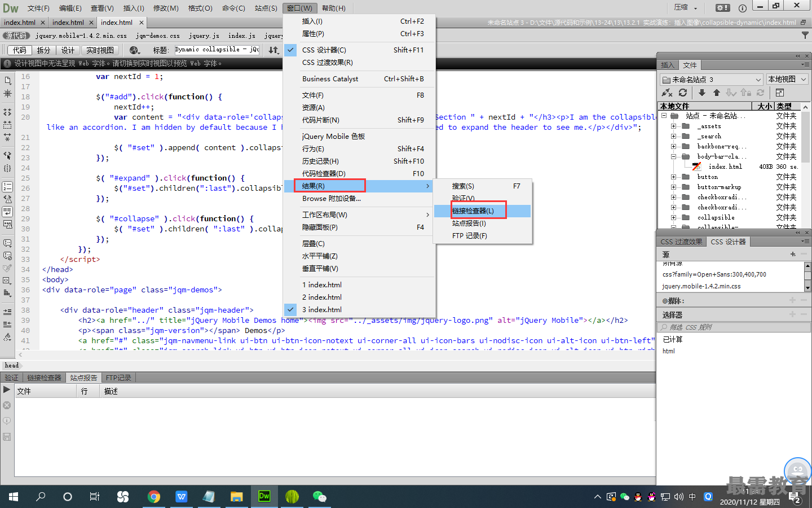Open the 本地视图 view dropdown

click(787, 80)
